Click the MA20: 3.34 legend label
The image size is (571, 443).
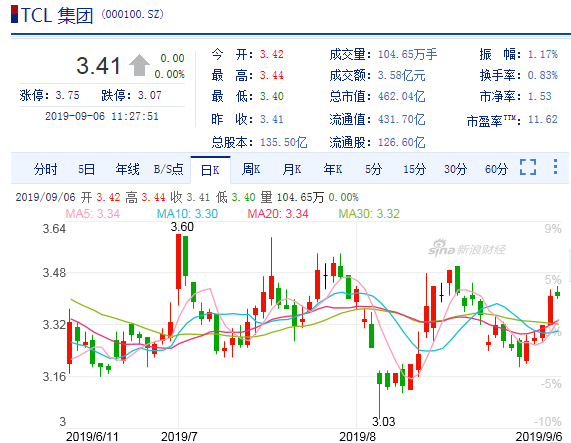pos(278,213)
